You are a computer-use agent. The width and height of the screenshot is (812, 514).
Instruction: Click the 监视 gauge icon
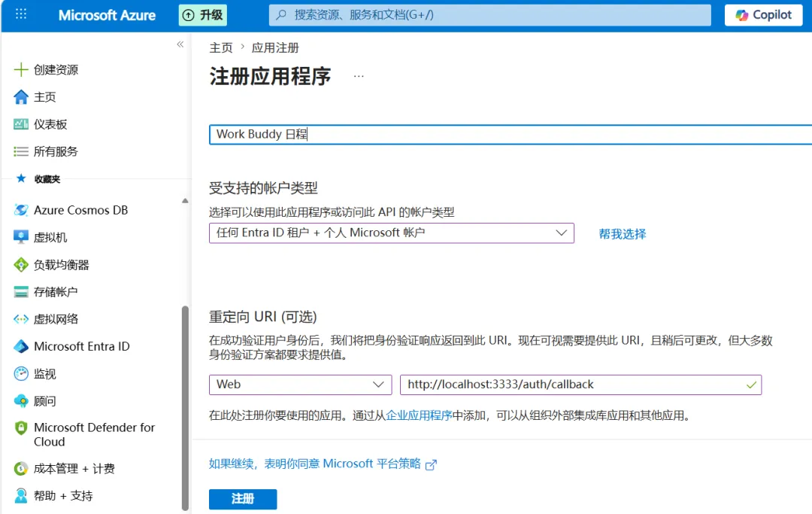click(21, 373)
